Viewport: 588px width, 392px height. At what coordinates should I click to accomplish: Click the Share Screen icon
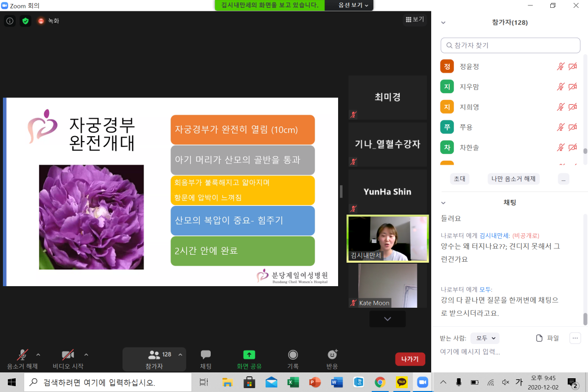[249, 355]
